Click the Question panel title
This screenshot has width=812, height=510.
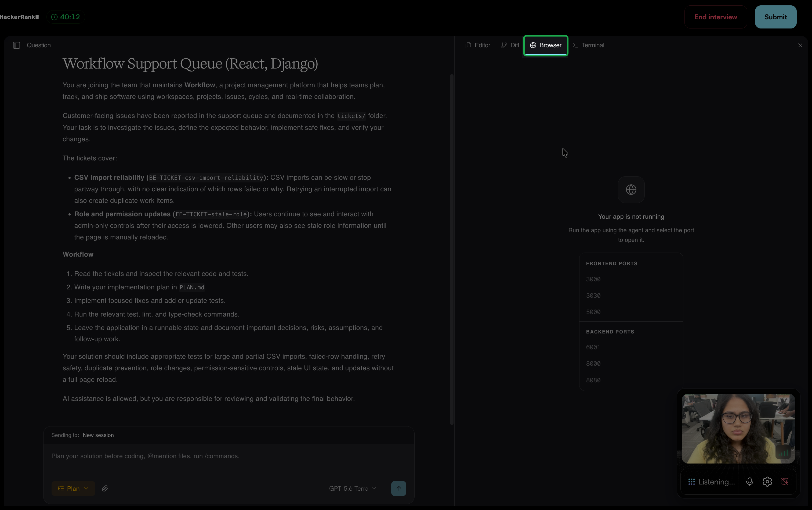[39, 45]
